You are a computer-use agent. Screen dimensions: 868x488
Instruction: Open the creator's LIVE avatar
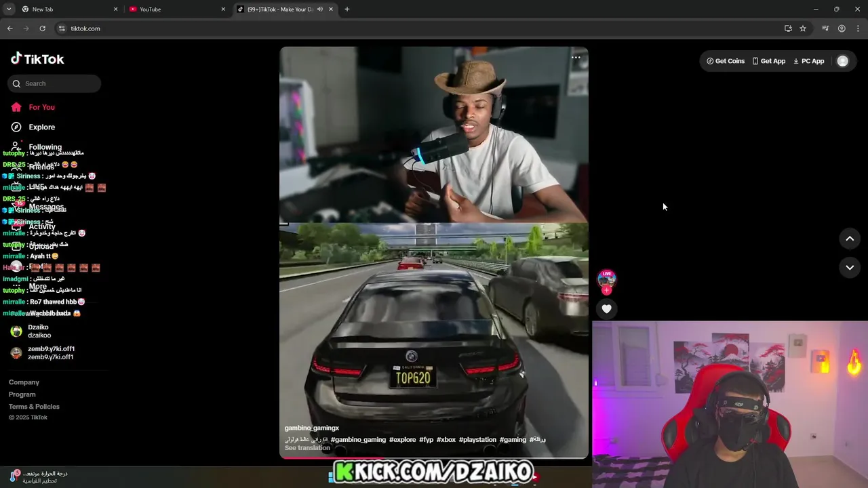(x=606, y=278)
